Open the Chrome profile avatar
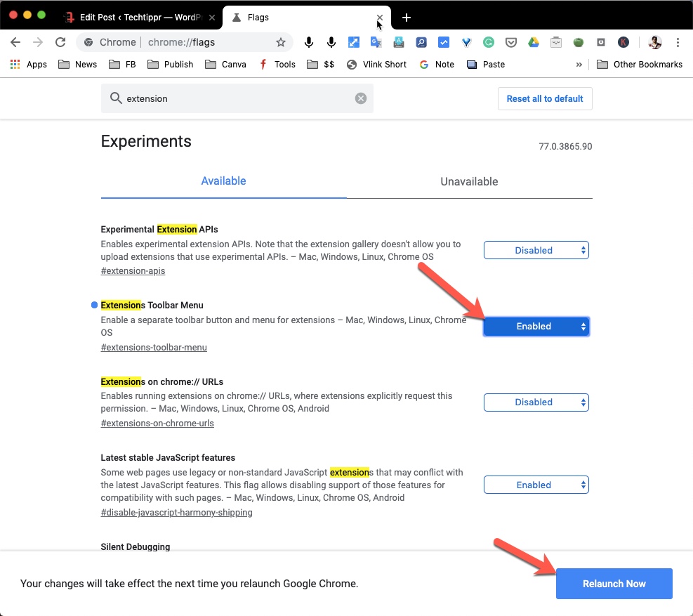The width and height of the screenshot is (693, 616). click(x=655, y=42)
